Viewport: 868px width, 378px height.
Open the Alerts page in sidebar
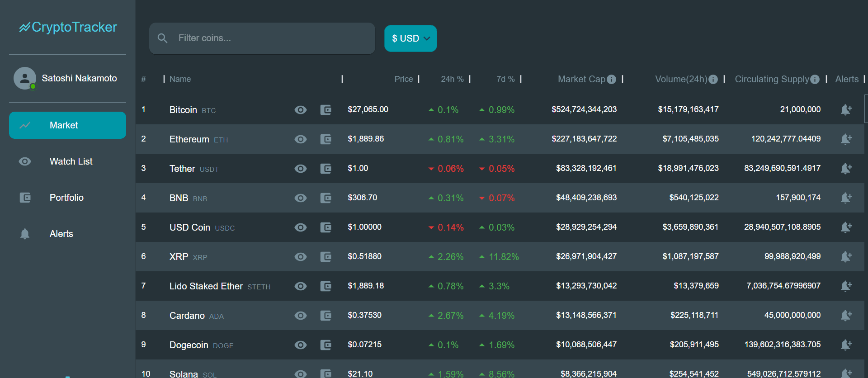(x=67, y=234)
